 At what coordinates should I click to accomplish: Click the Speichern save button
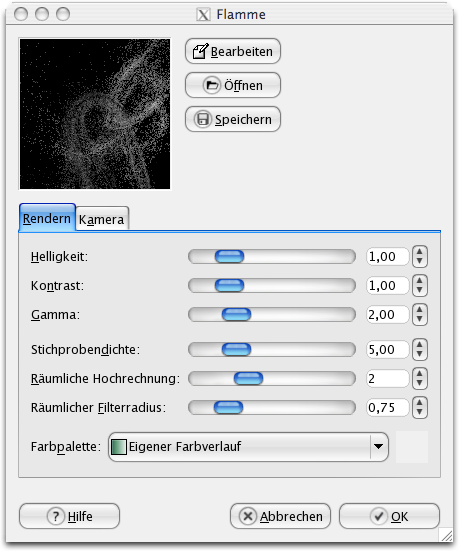[x=233, y=119]
